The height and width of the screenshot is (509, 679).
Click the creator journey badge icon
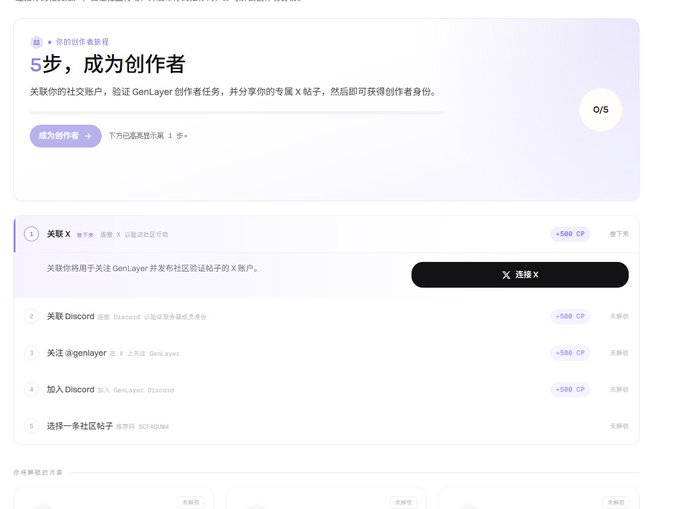click(36, 42)
